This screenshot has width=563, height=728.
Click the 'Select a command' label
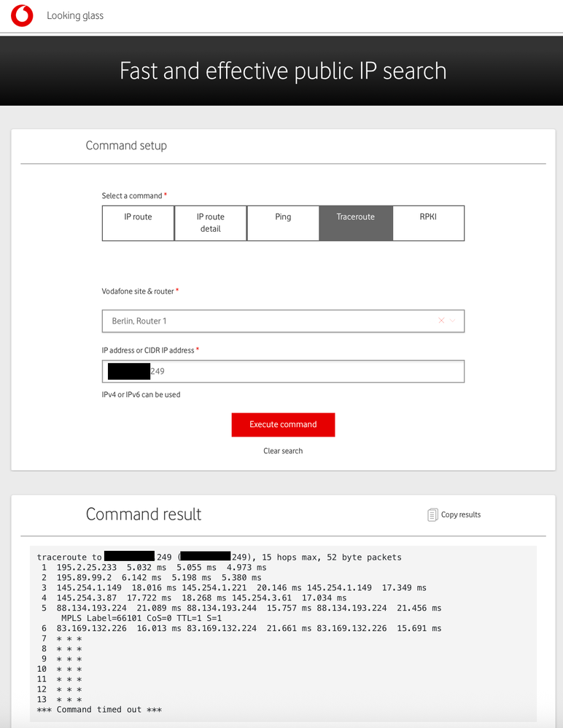[x=132, y=196]
